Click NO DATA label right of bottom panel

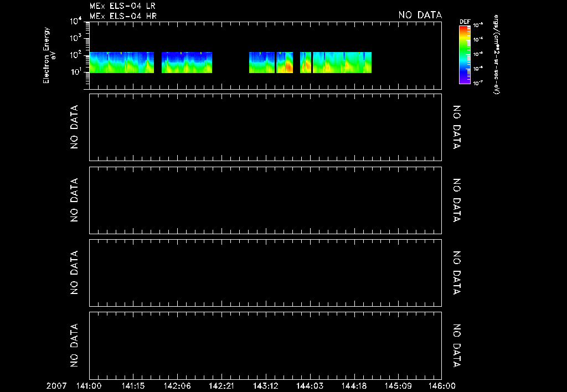[x=457, y=345]
